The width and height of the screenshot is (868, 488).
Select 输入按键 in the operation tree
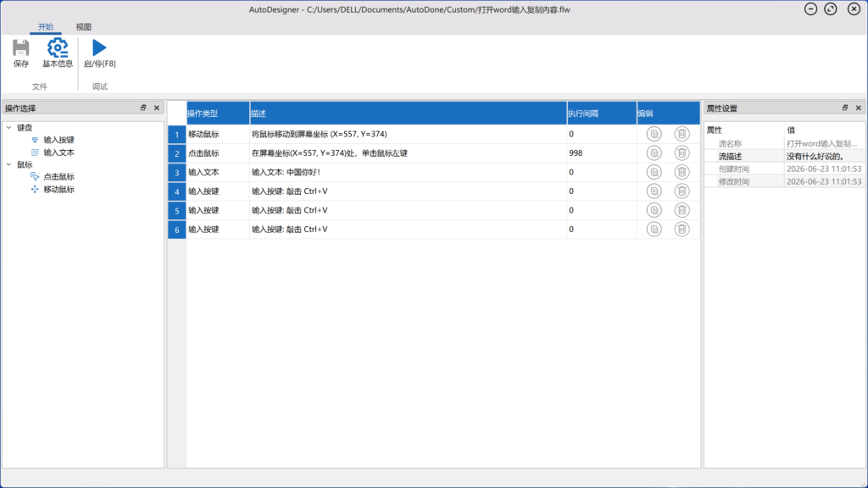(58, 140)
